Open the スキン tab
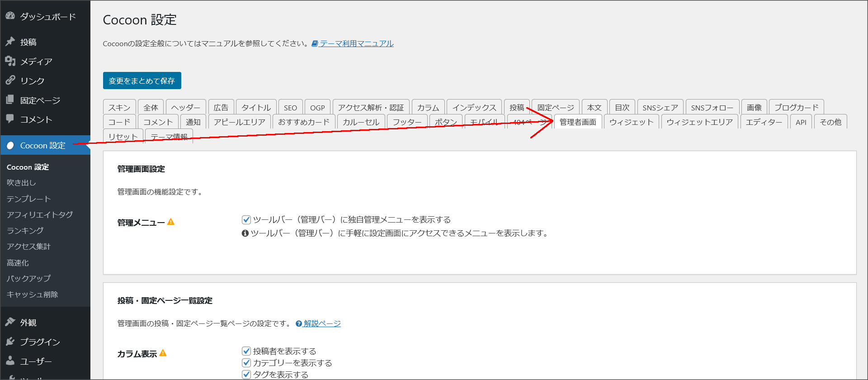The width and height of the screenshot is (868, 380). [x=119, y=107]
